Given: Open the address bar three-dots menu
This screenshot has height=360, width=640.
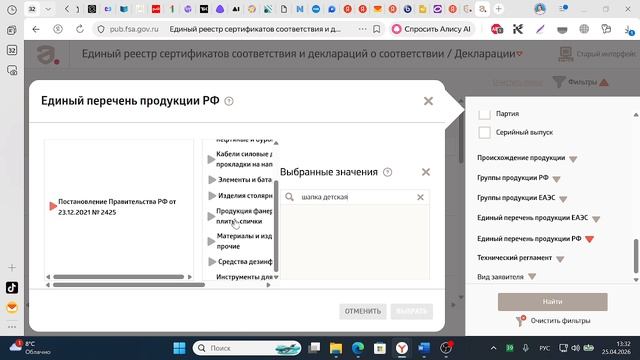Looking at the screenshot, I should coord(362,29).
